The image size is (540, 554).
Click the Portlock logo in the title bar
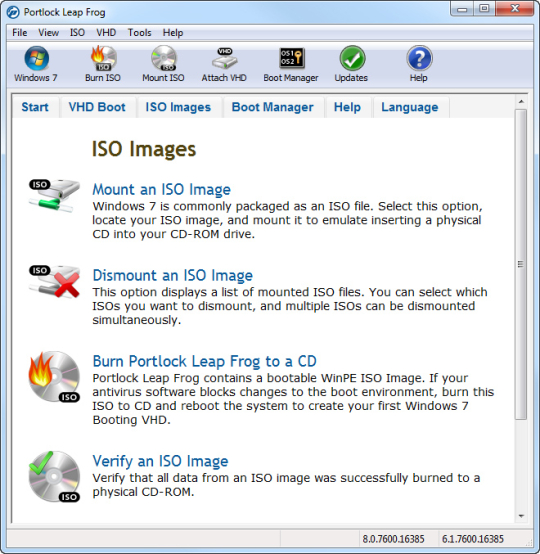click(x=13, y=13)
